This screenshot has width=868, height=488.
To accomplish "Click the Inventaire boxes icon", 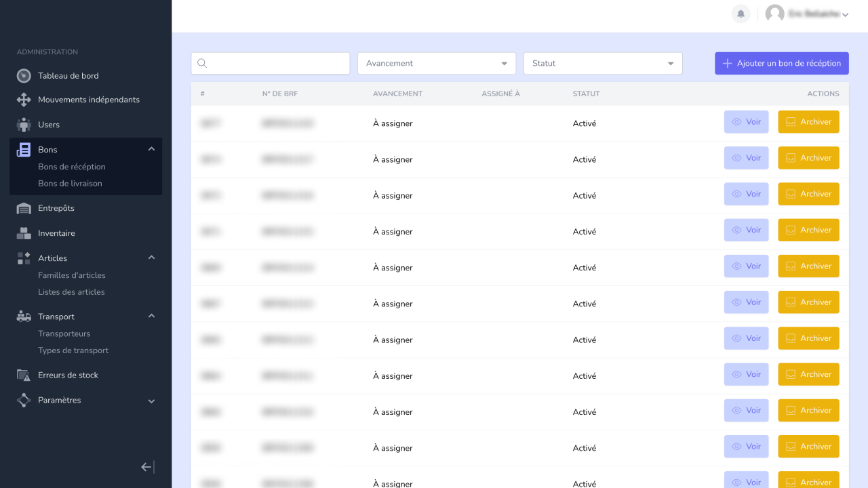I will click(24, 233).
